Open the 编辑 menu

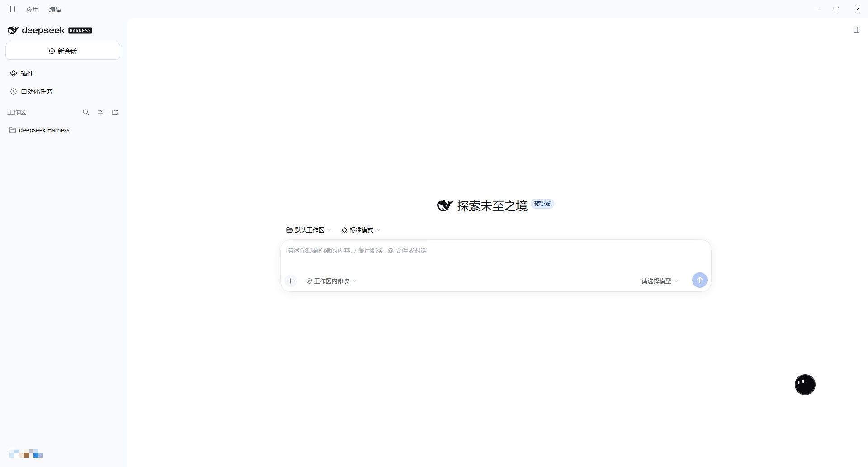pos(55,10)
